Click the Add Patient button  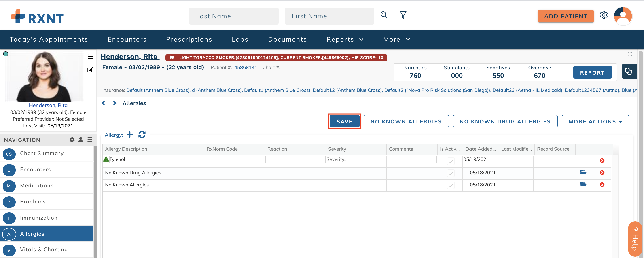tap(566, 16)
